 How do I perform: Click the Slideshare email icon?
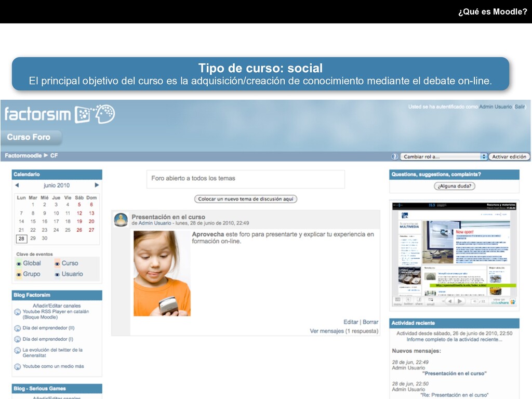click(431, 301)
